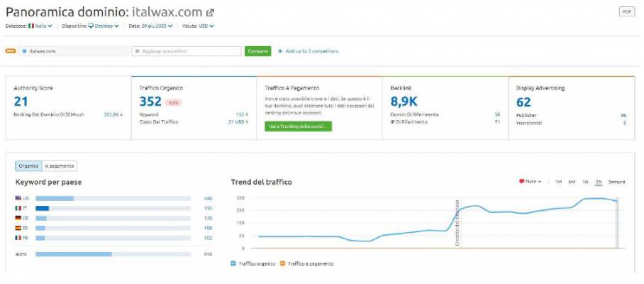Set trend range to 1M

(558, 182)
